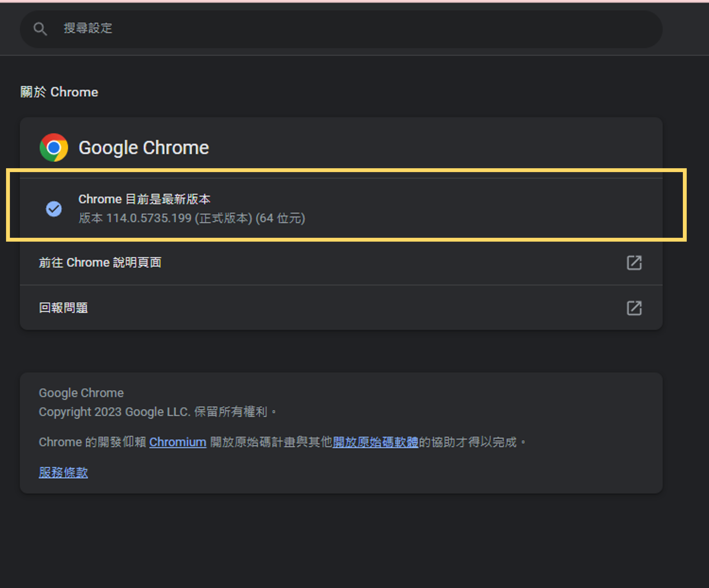
Task: Click the Google Chrome title text
Action: coord(144,148)
